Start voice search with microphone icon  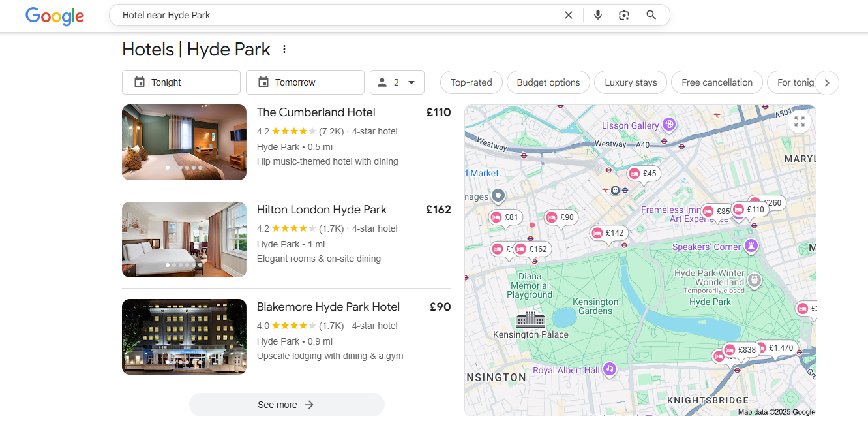597,15
